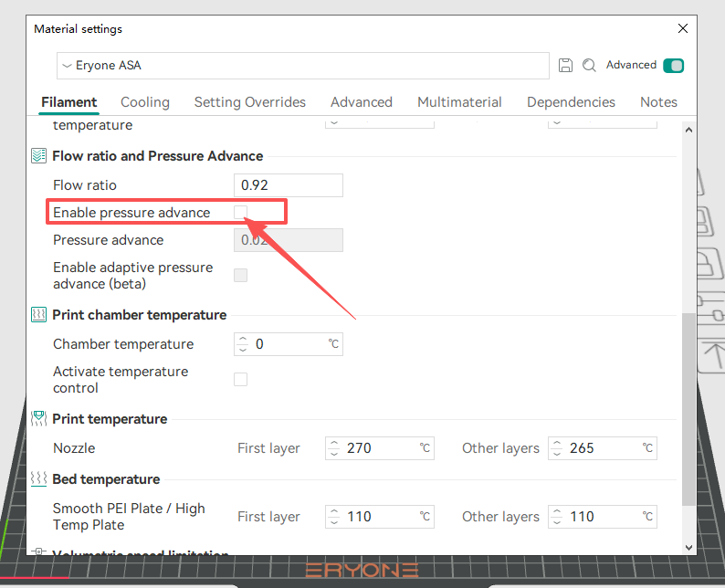725x588 pixels.
Task: Click bed temperature Other layers field
Action: click(607, 517)
